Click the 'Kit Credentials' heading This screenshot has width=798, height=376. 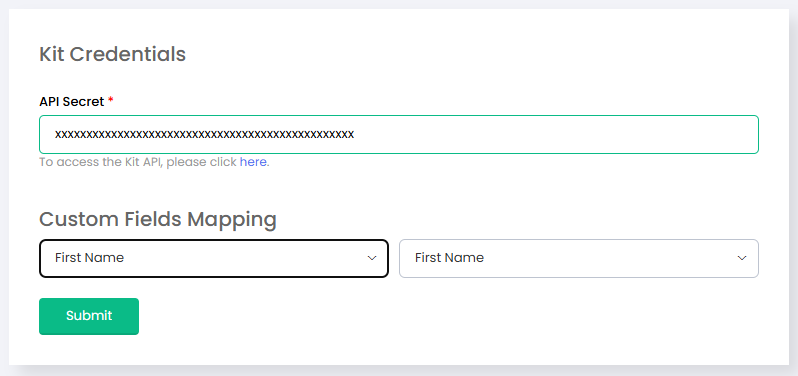112,54
